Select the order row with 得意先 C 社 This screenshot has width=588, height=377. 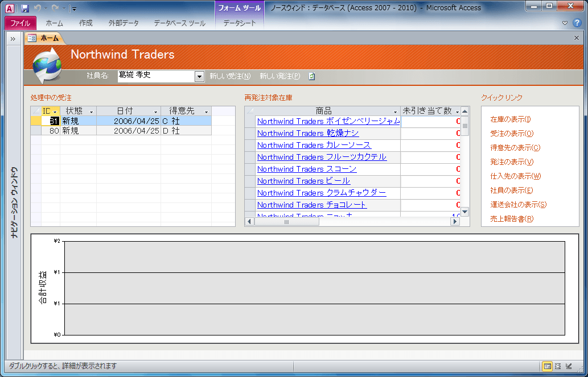(121, 121)
